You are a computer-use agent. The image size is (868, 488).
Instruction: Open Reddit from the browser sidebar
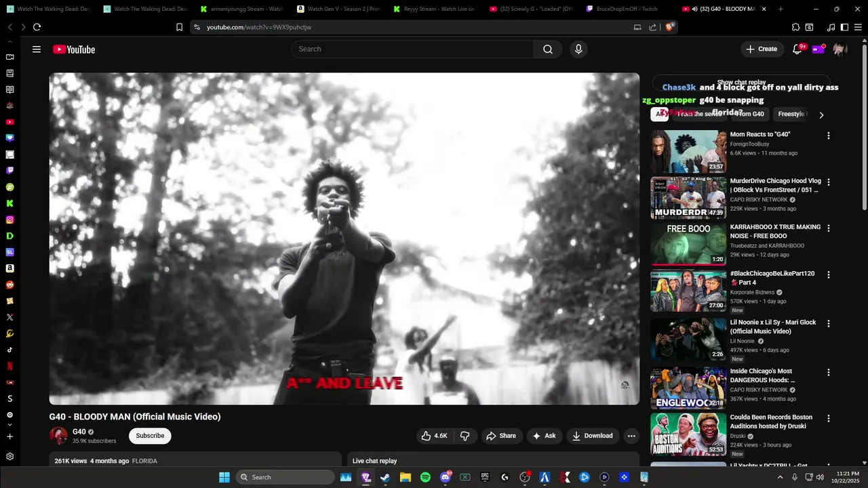point(9,285)
